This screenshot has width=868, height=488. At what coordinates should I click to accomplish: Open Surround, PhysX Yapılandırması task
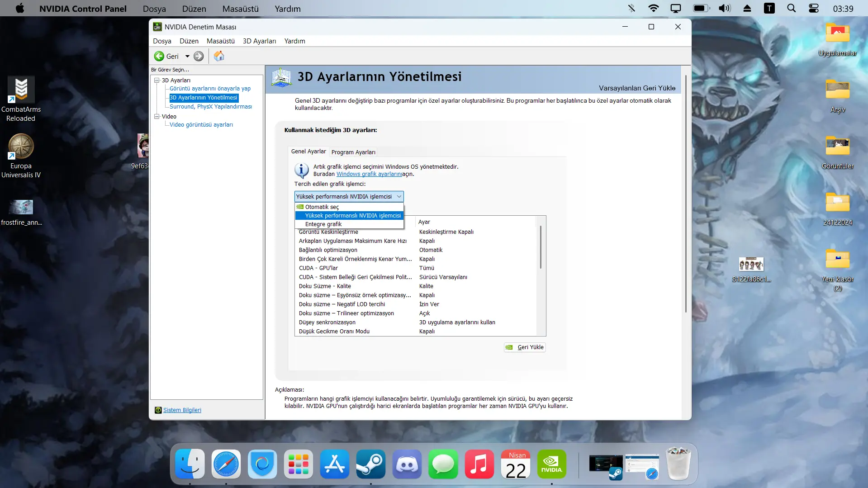[x=211, y=107]
